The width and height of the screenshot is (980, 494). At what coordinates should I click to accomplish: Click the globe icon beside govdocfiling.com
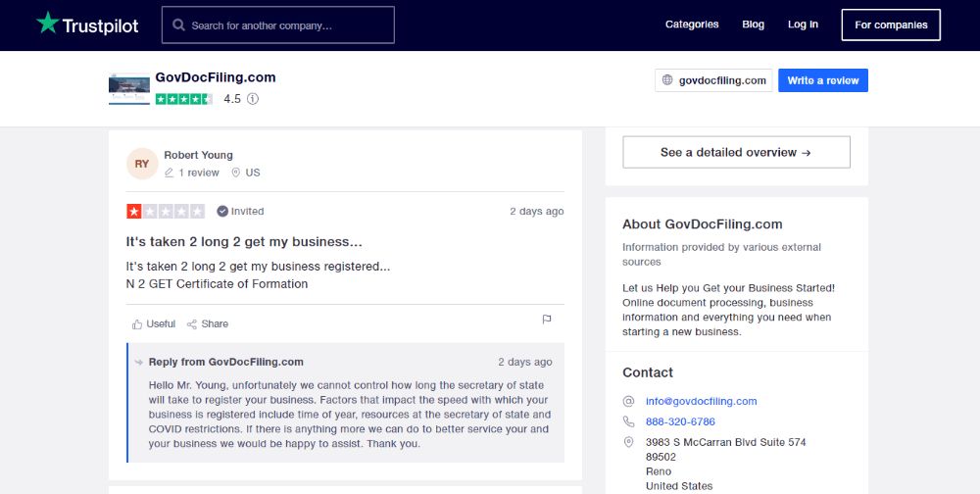667,80
